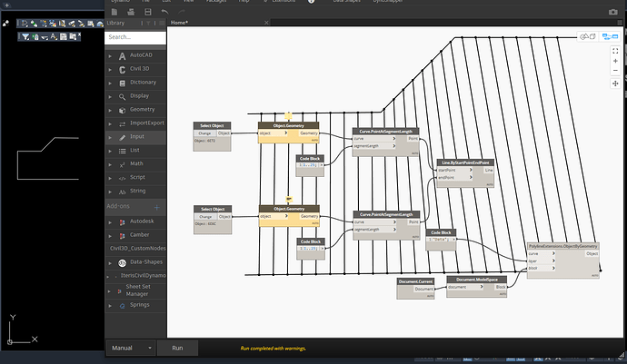Image resolution: width=627 pixels, height=364 pixels.
Task: Expand the Input library category
Action: [135, 137]
